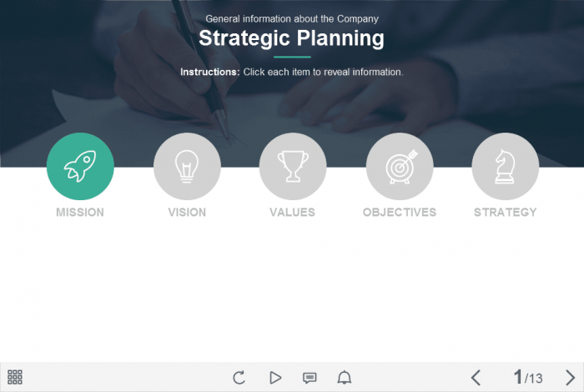The image size is (584, 392).
Task: Click the slide counter 1/13
Action: click(x=527, y=377)
